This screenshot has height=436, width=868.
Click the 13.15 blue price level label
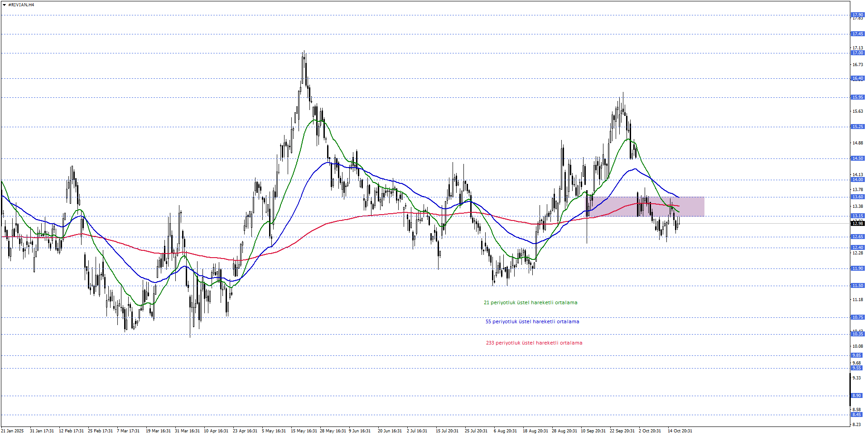[x=857, y=216]
